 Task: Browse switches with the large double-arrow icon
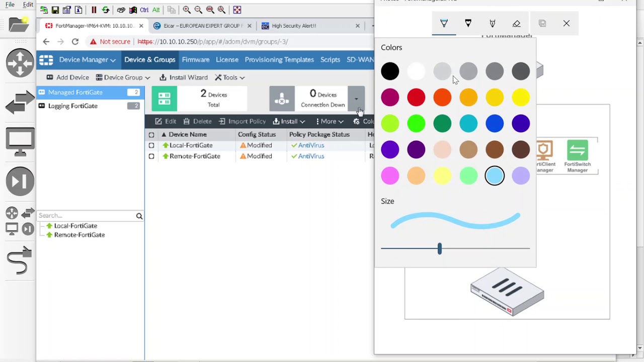[20, 102]
